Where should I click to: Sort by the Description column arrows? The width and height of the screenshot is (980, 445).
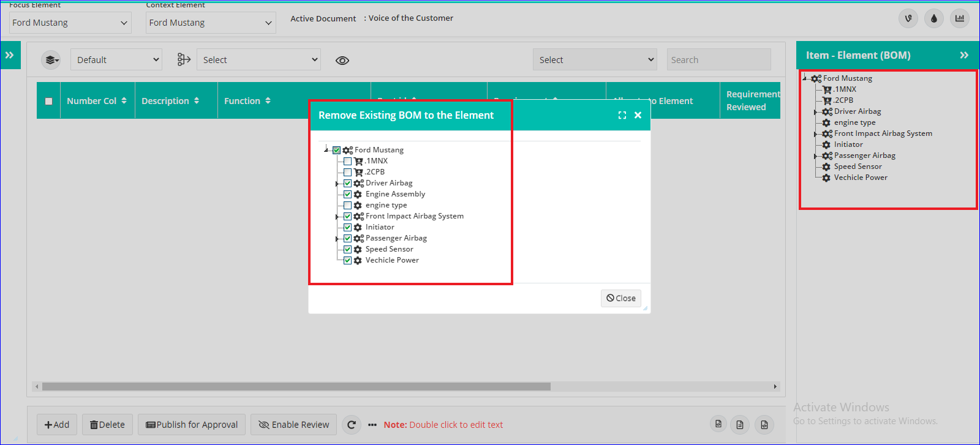click(x=197, y=100)
